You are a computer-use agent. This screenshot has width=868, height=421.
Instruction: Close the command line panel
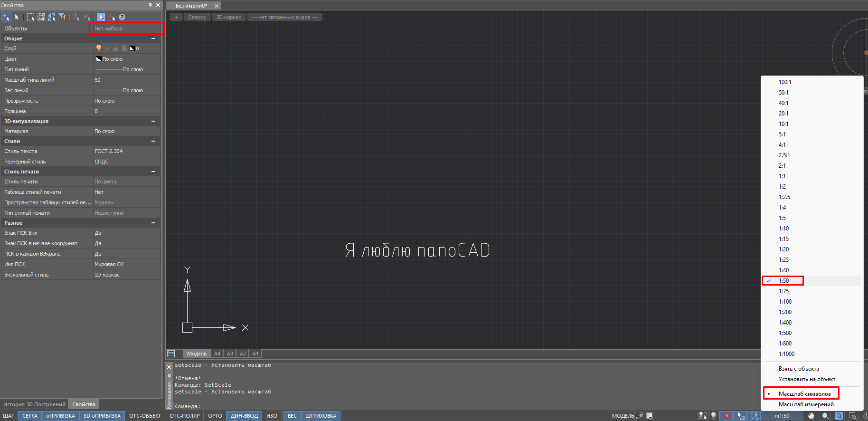pos(169,367)
